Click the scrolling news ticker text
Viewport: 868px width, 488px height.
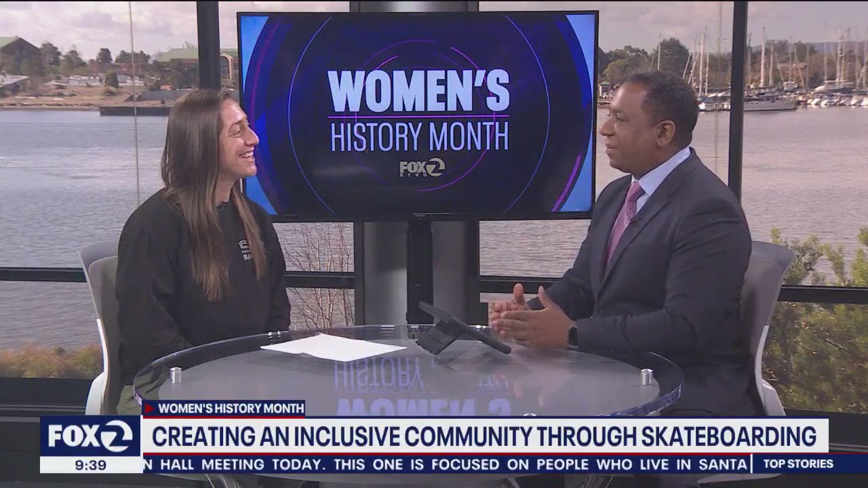point(446,464)
